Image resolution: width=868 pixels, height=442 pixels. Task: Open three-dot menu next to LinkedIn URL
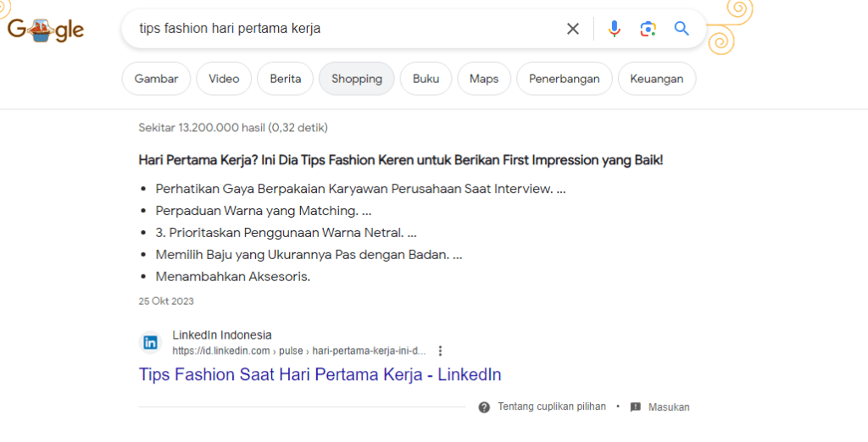click(440, 351)
